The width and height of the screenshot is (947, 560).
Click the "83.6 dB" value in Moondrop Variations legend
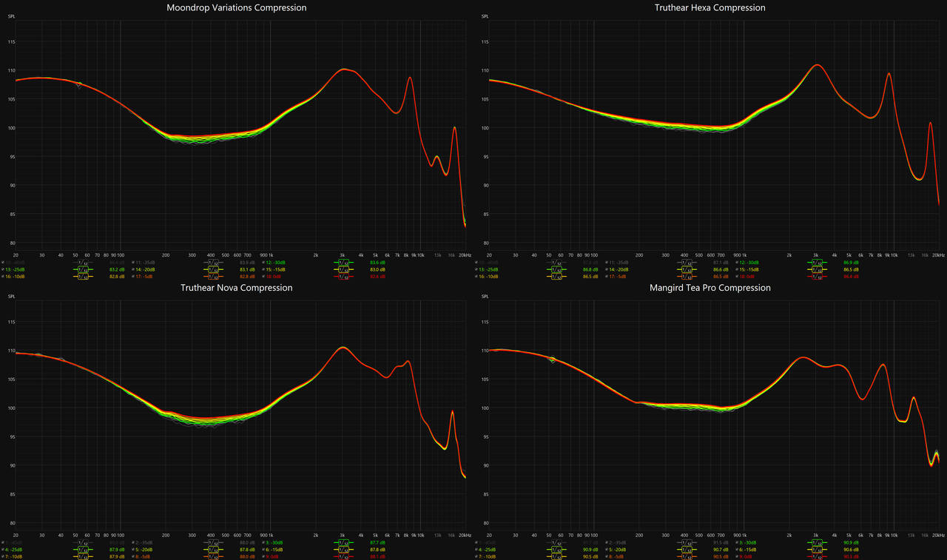point(377,263)
